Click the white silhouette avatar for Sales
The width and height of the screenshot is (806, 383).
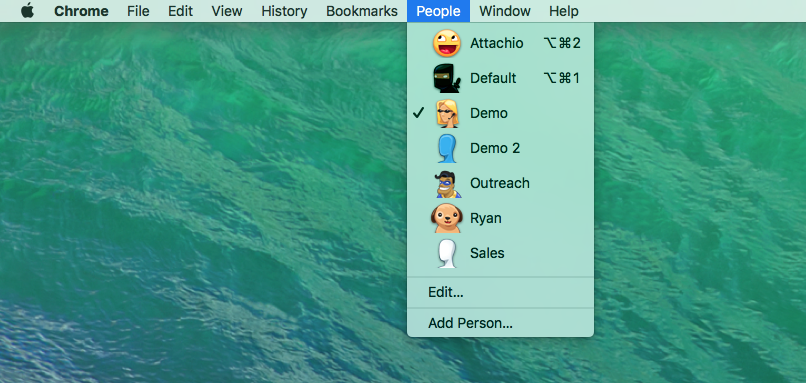pyautogui.click(x=446, y=253)
